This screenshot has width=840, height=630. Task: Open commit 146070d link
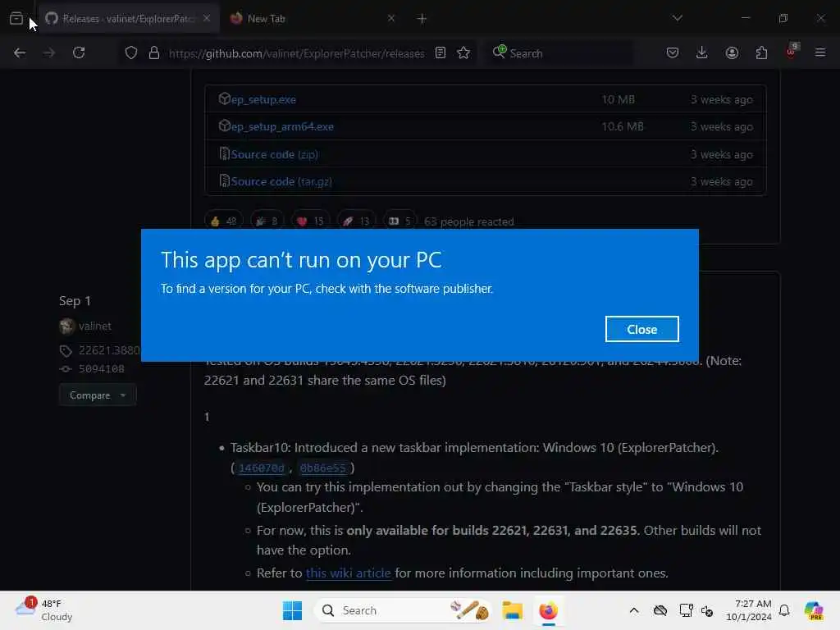(x=261, y=468)
